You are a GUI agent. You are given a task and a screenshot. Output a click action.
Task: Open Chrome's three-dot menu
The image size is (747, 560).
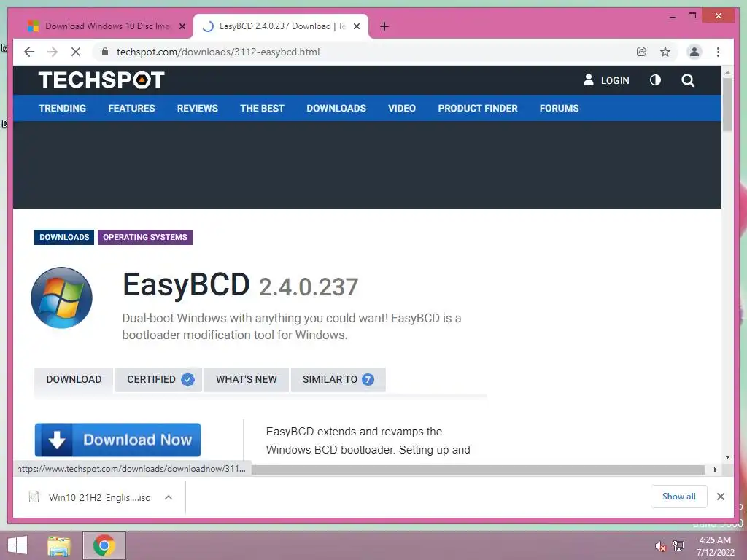(x=718, y=52)
